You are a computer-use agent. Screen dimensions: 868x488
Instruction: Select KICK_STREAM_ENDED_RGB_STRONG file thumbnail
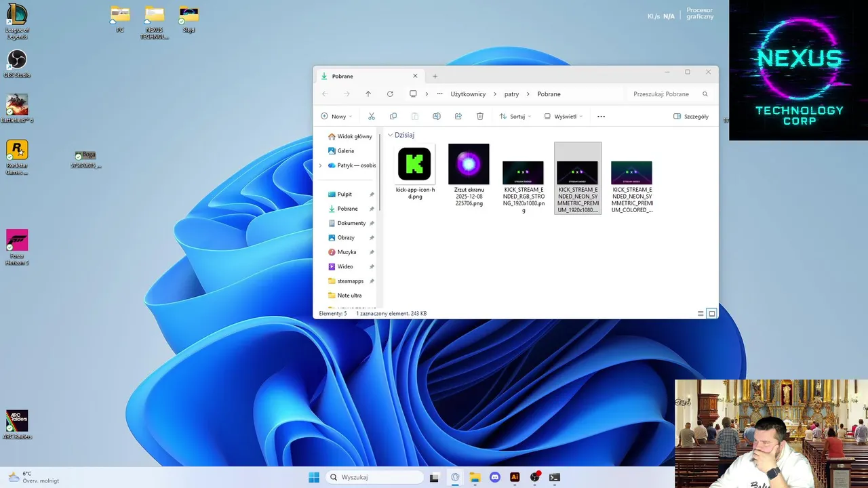tap(523, 173)
